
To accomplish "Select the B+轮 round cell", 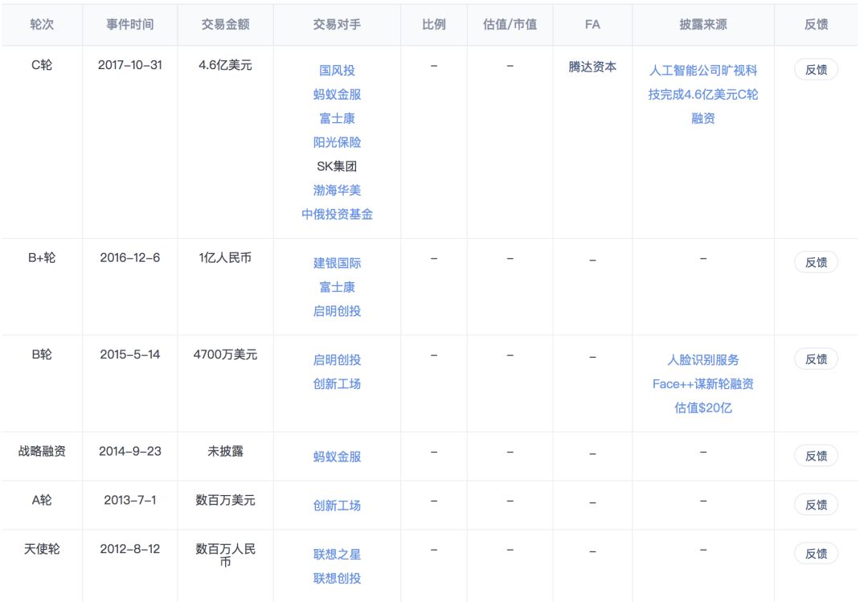I will click(x=42, y=257).
